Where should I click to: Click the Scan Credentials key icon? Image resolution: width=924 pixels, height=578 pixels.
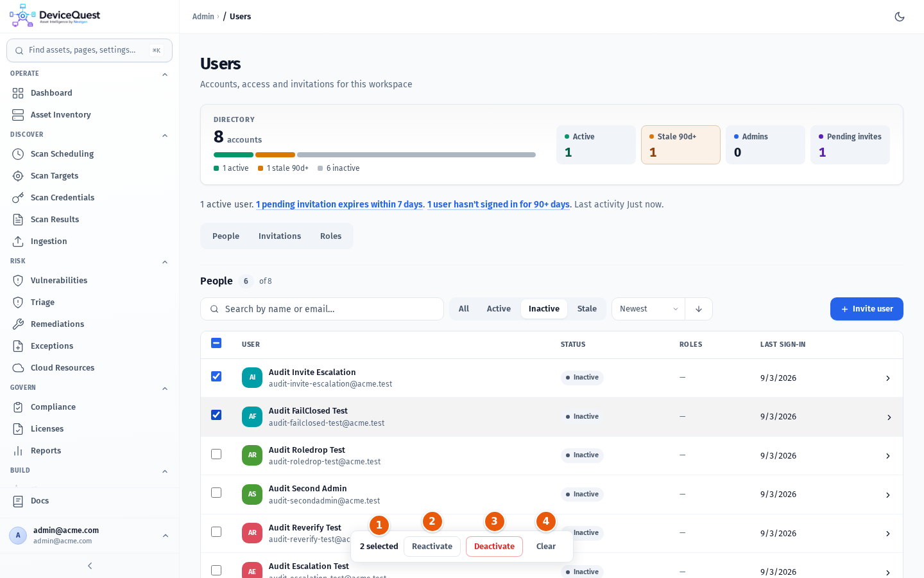point(18,198)
